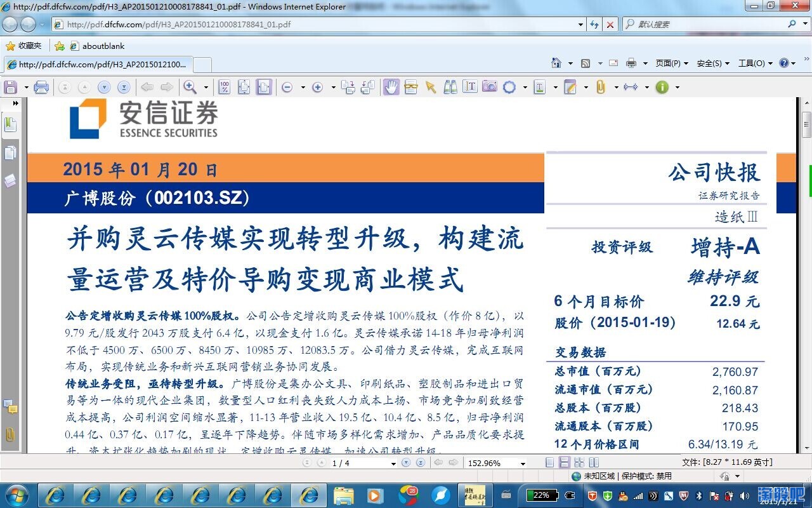Open the 安全(S) menu

(x=713, y=63)
